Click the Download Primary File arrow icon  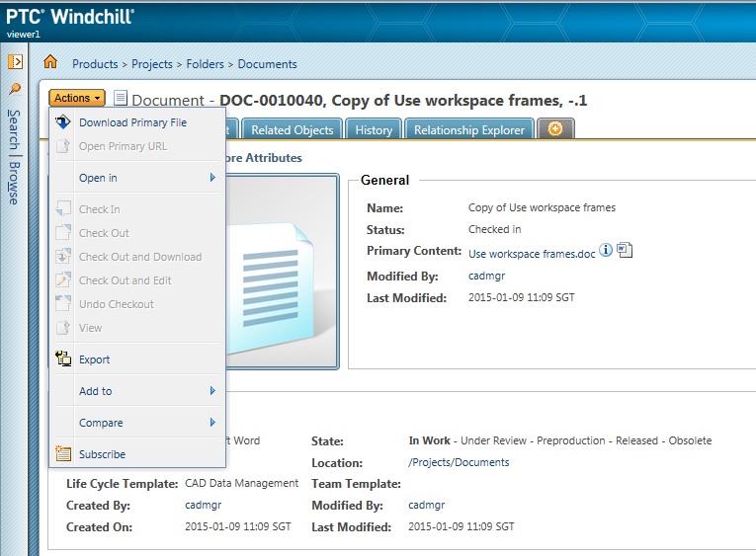[63, 122]
